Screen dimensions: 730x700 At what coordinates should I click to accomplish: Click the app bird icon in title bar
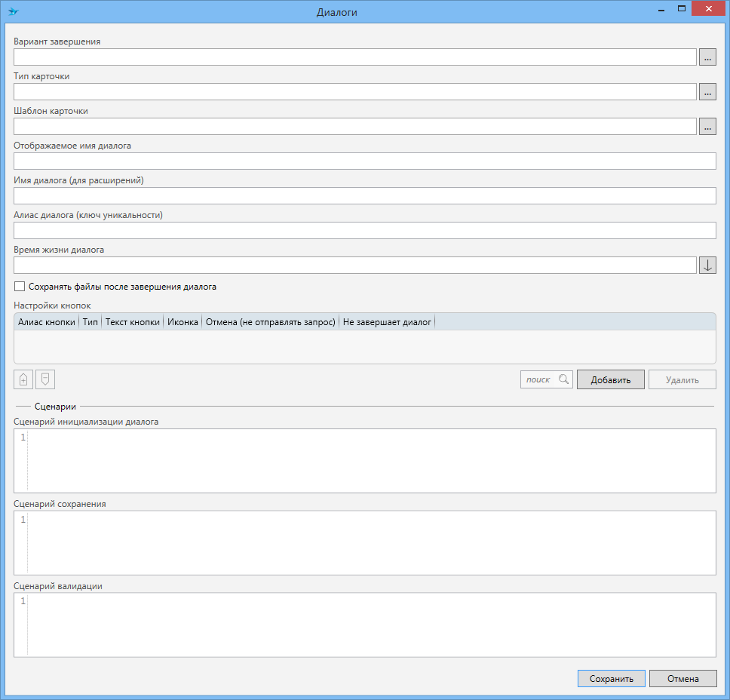tap(13, 11)
